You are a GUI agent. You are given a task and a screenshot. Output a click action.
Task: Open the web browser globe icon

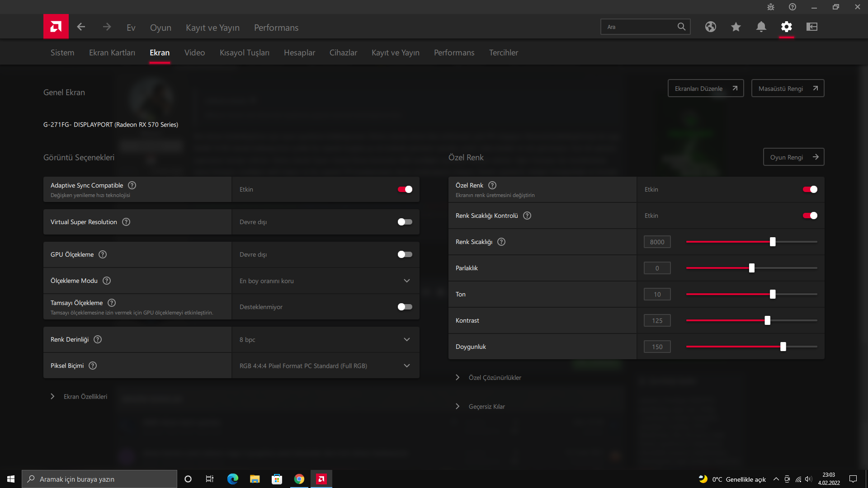click(710, 27)
